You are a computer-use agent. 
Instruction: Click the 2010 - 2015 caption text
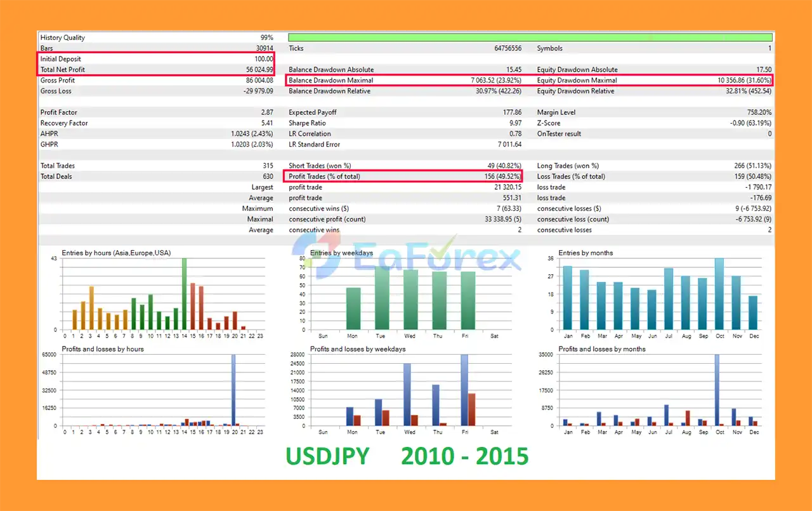(464, 456)
